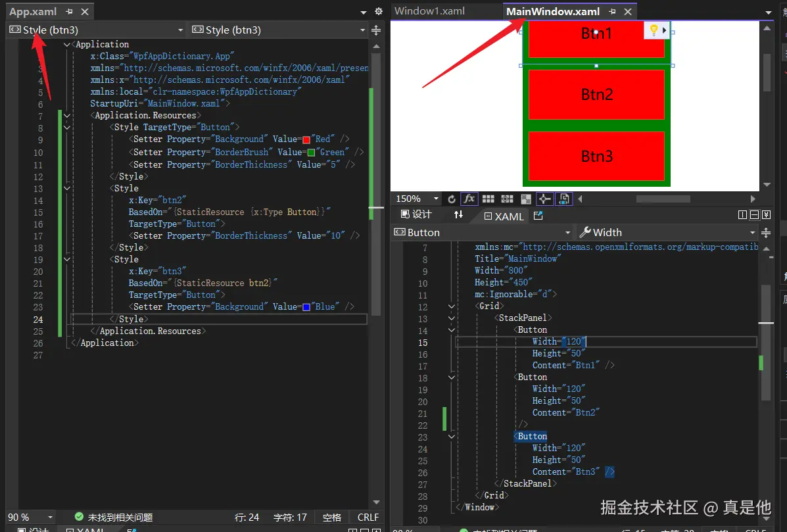Swap the design and XAML panes
Viewport: 787px width, 532px height.
[459, 215]
